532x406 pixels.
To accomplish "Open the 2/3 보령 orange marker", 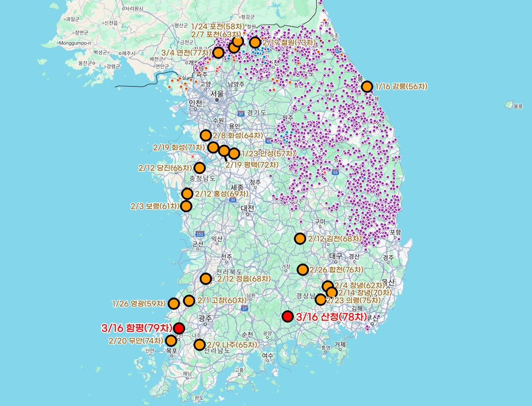I will click(x=186, y=206).
